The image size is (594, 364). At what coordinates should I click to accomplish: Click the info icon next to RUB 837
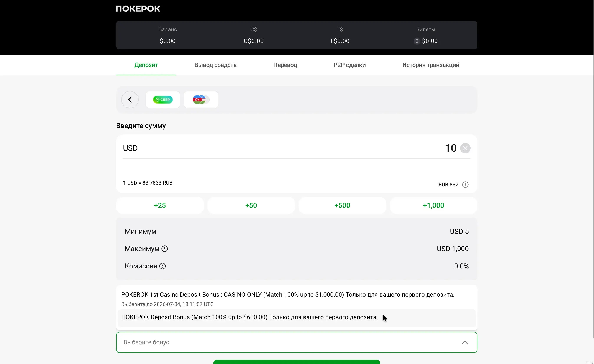tap(465, 185)
